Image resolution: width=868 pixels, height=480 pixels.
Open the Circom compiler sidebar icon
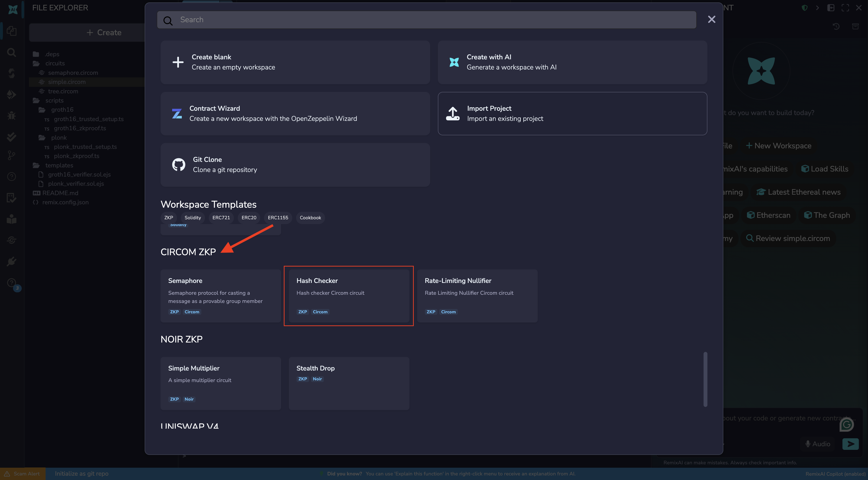(12, 240)
